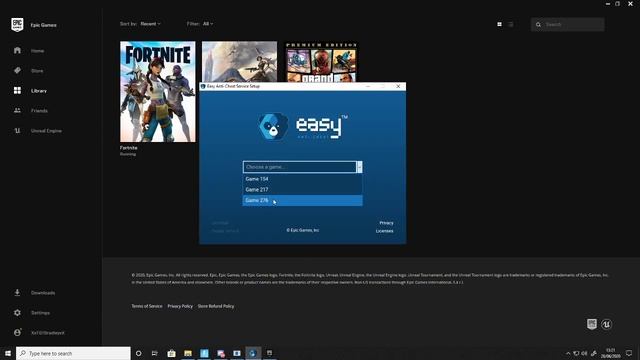Click the magnifier icon in library search
The width and height of the screenshot is (640, 360).
pyautogui.click(x=538, y=25)
